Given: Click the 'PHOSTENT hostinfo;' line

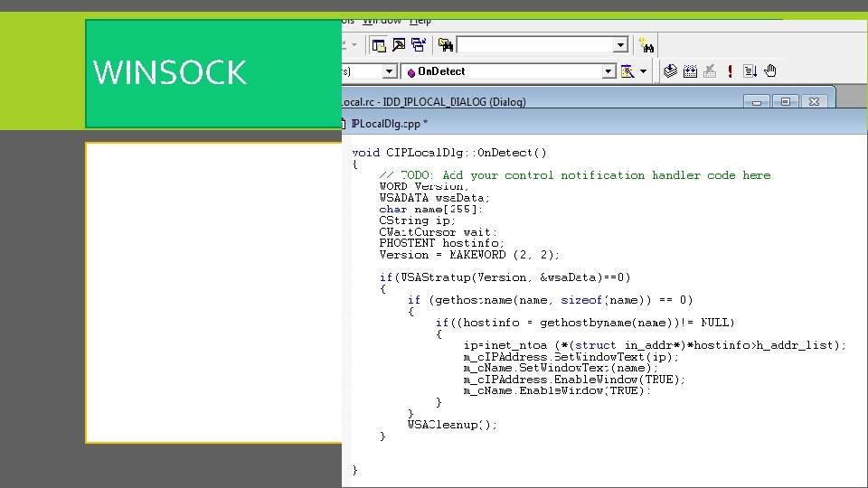Looking at the screenshot, I should click(x=442, y=243).
